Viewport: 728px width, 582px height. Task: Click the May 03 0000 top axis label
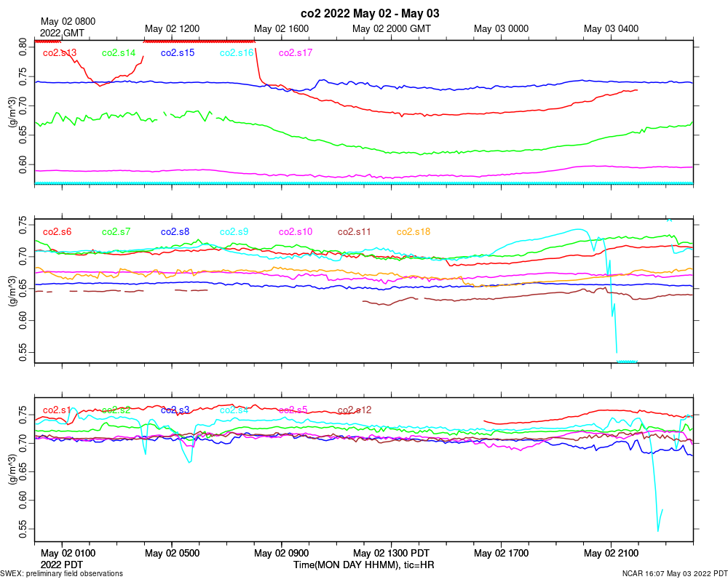(x=501, y=29)
